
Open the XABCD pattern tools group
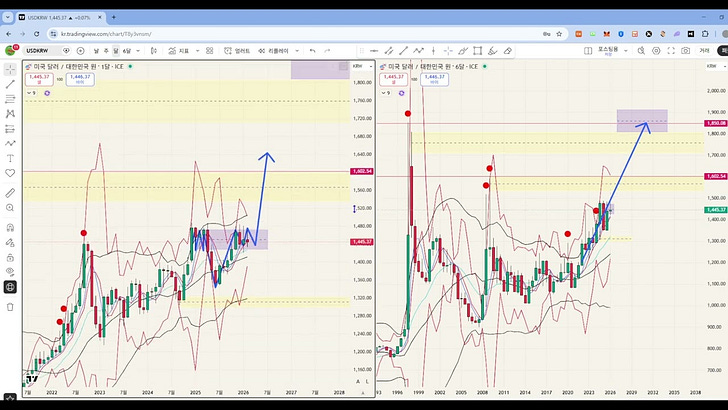point(10,114)
